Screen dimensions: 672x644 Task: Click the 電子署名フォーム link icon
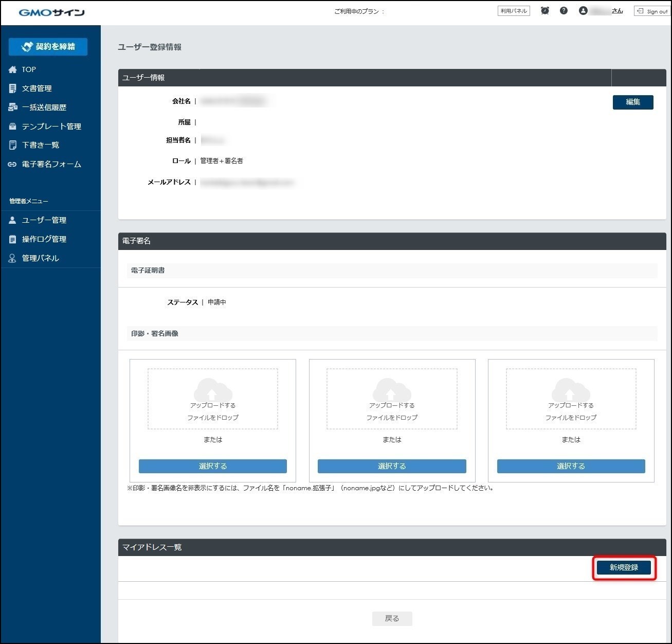click(x=12, y=165)
